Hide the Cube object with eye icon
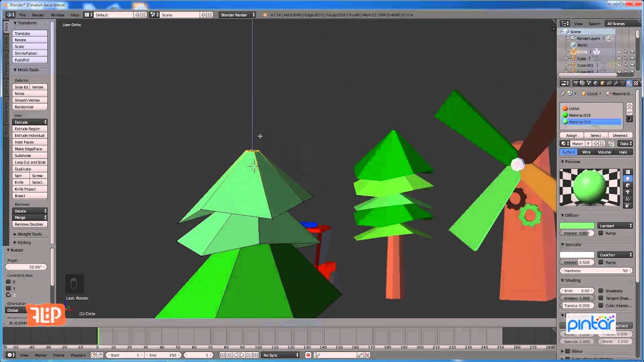 619,58
